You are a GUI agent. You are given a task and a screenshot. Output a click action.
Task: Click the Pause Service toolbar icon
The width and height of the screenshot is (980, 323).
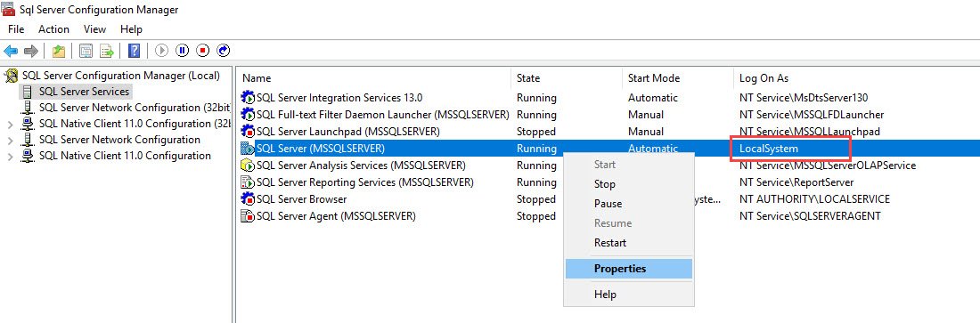point(182,51)
